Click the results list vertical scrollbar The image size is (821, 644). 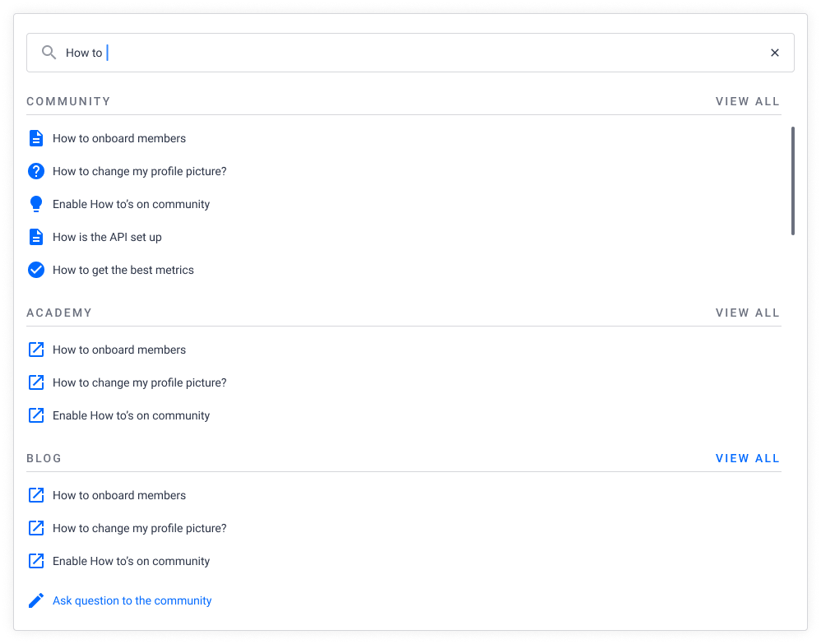pyautogui.click(x=793, y=181)
